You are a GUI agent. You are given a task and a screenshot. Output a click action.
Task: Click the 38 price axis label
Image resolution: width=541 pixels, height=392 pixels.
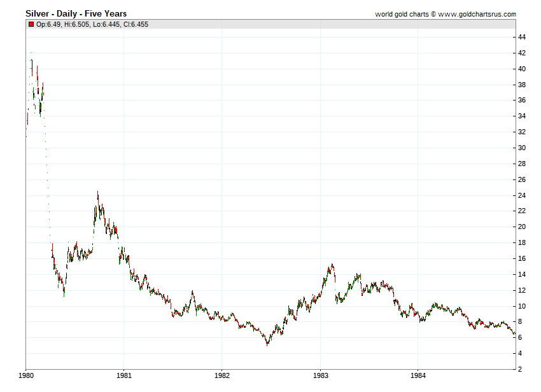[x=522, y=85]
